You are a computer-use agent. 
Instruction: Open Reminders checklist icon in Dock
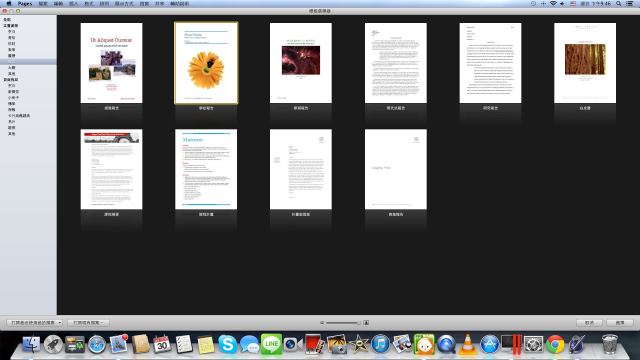[184, 344]
